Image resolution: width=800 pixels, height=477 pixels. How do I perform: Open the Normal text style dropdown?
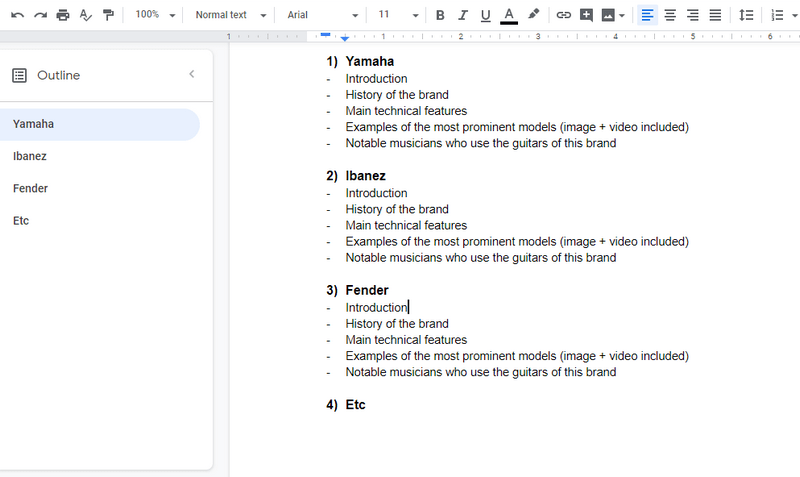[231, 15]
